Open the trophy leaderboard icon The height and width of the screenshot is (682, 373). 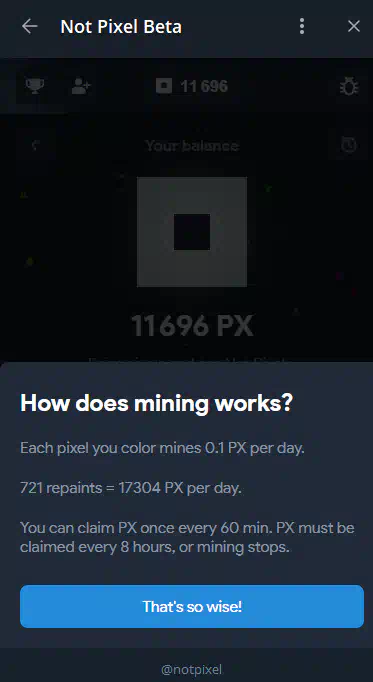[34, 86]
